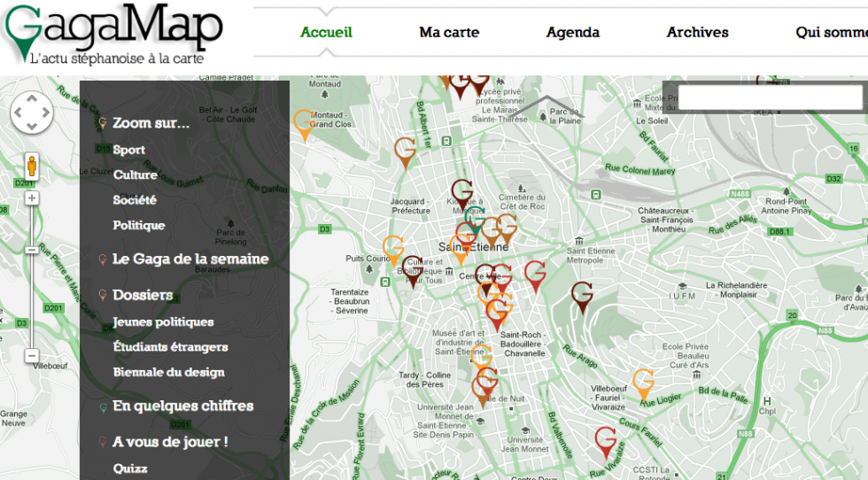The height and width of the screenshot is (480, 868).
Task: Click brown G marker near Bd Albert 1er
Action: point(406,153)
